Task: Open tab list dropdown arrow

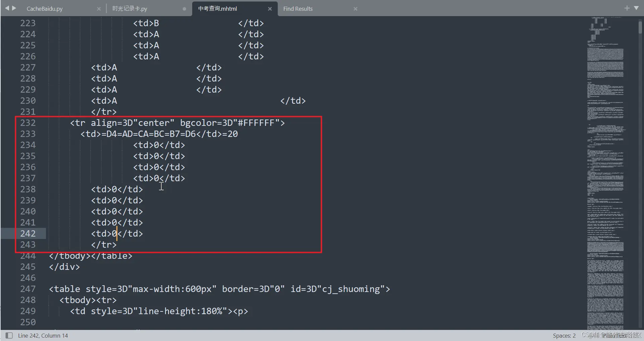Action: point(636,8)
